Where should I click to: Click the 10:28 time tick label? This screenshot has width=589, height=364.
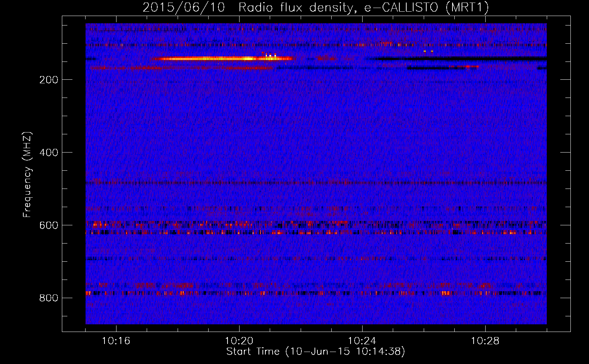coord(485,341)
